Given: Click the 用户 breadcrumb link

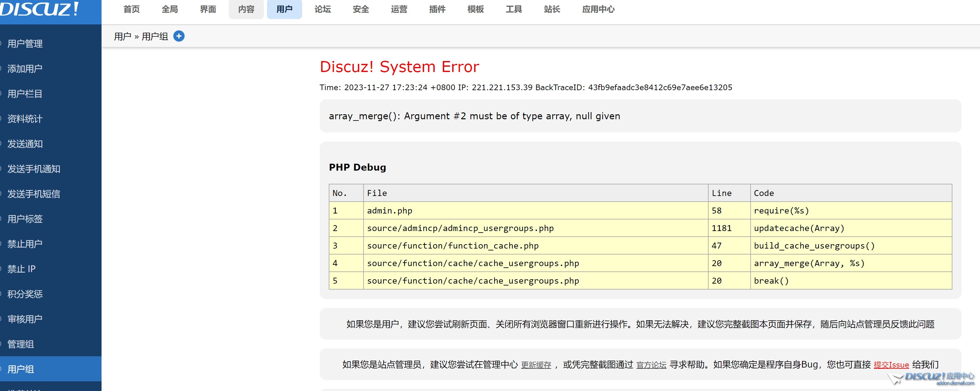Looking at the screenshot, I should tap(123, 36).
